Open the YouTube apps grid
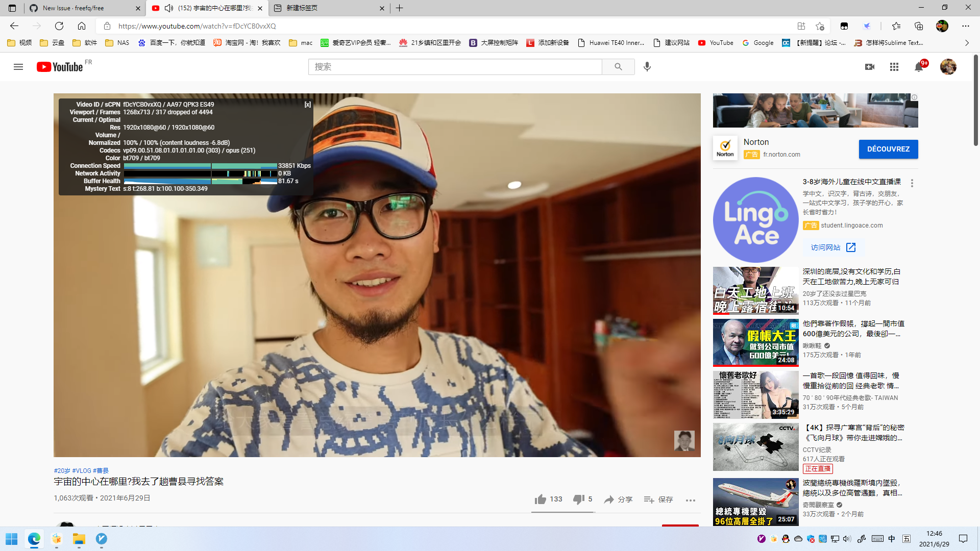Viewport: 980px width, 551px height. [x=894, y=67]
